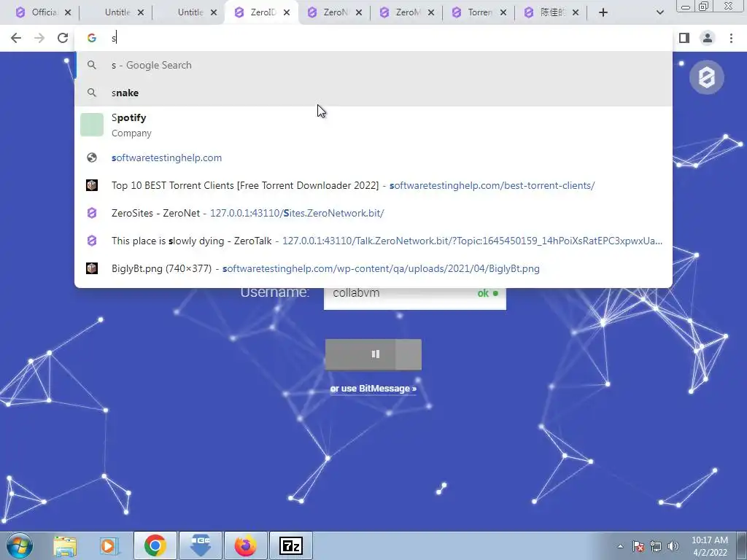Choose the 'snake' search suggestion
This screenshot has width=747, height=560.
click(373, 93)
